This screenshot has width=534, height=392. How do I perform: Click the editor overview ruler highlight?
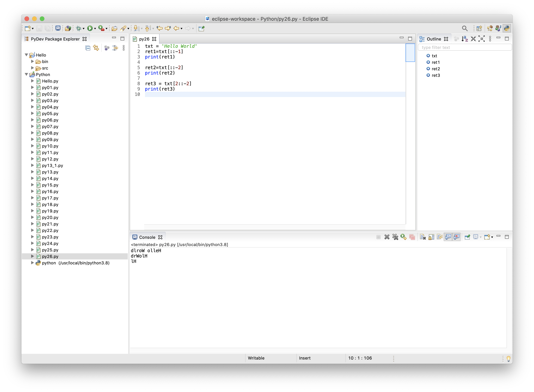pyautogui.click(x=410, y=53)
